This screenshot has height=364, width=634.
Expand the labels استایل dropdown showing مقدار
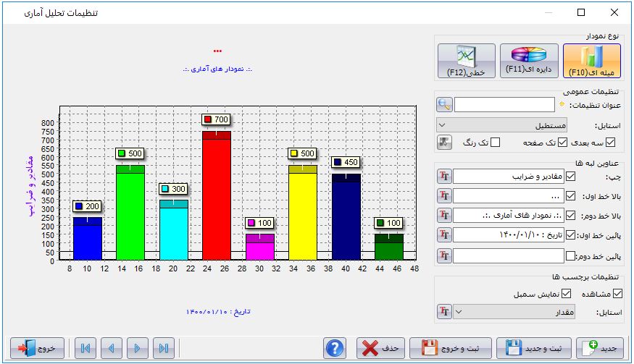point(518,312)
